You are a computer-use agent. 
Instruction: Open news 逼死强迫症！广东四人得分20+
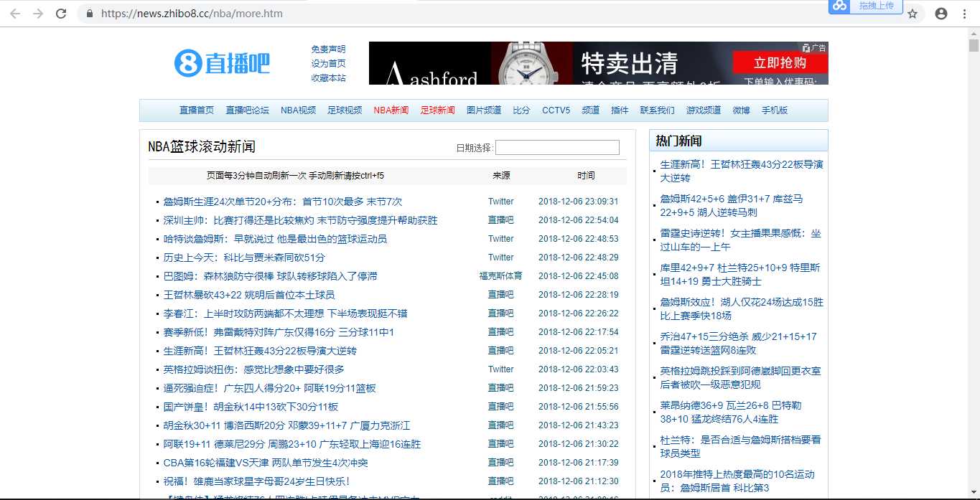pyautogui.click(x=269, y=388)
